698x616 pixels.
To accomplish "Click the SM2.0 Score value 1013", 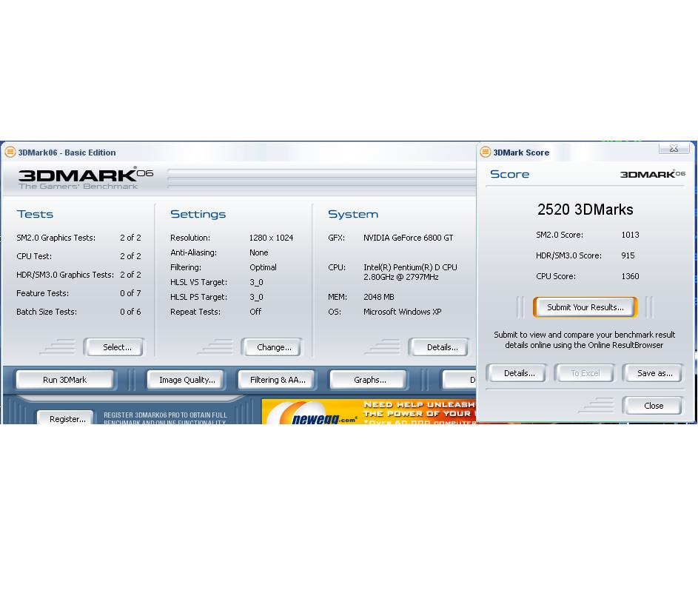I will (x=630, y=235).
